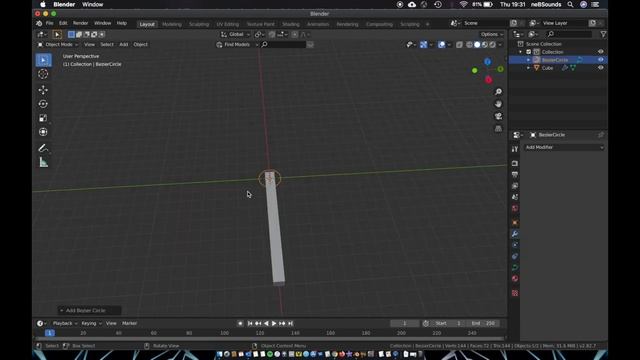Expand the Add Bezier Circle operator panel

coord(89,311)
